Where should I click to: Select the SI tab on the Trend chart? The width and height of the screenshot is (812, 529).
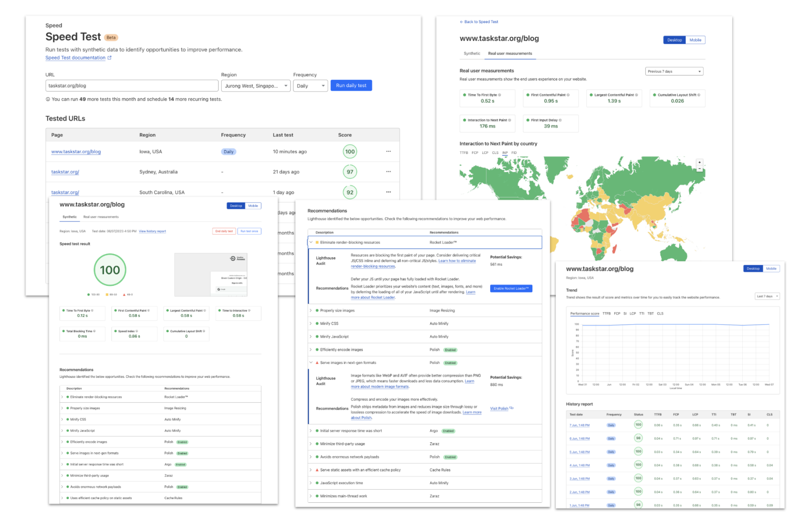[x=625, y=314]
